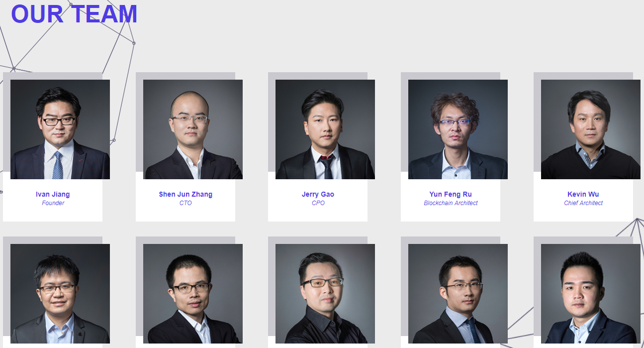The image size is (644, 348).
Task: Follow the Shen Jun Zhang name link
Action: click(185, 194)
